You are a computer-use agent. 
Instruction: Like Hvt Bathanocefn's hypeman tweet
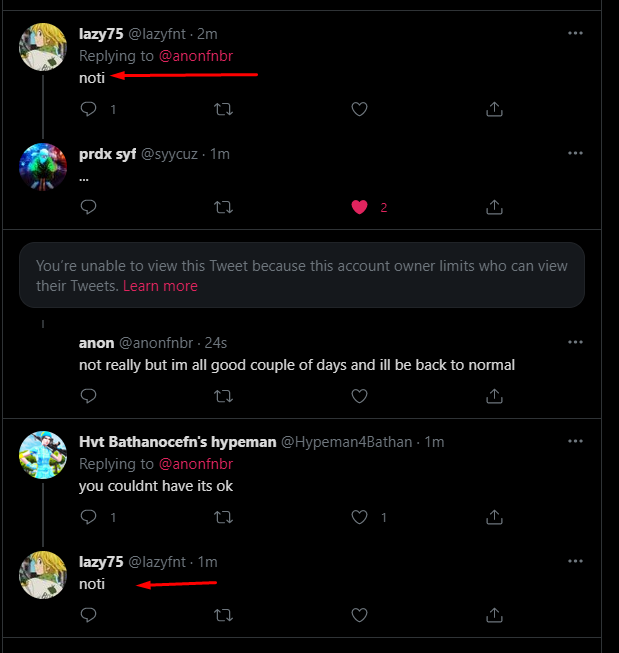pyautogui.click(x=360, y=517)
